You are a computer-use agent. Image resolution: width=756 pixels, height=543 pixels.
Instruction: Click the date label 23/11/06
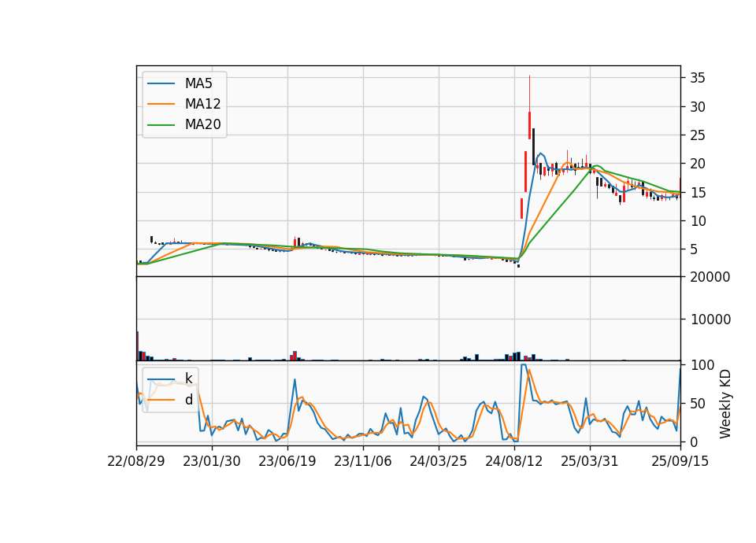[x=363, y=461]
